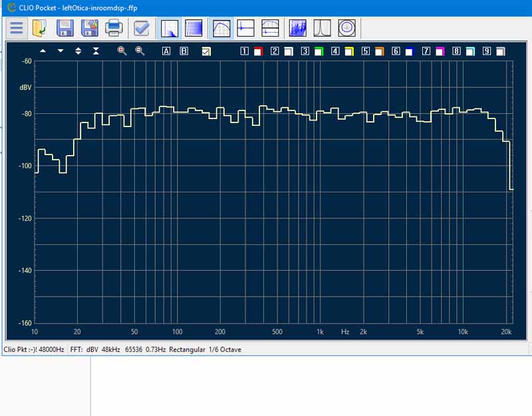
Task: Click the '1/6 Octave' status text
Action: [x=225, y=349]
